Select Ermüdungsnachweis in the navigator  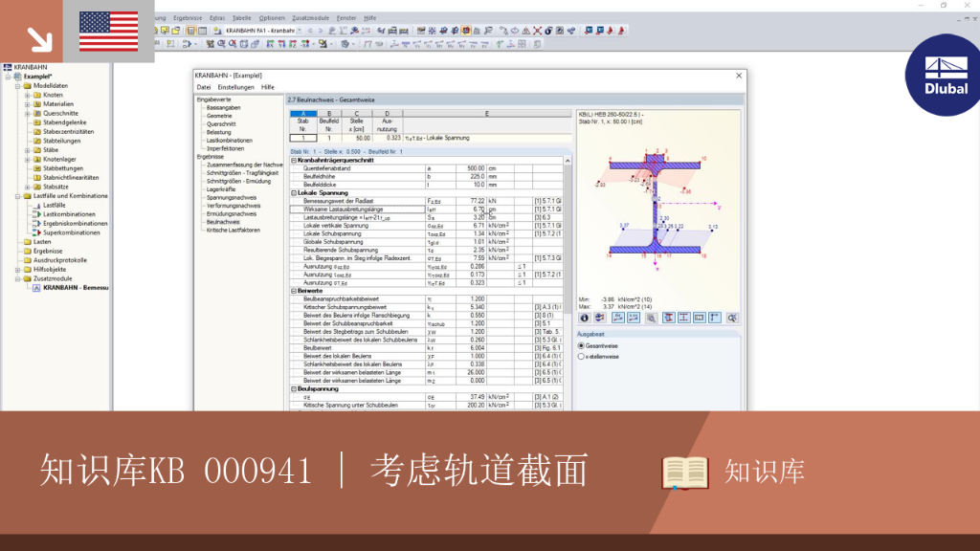tap(232, 213)
